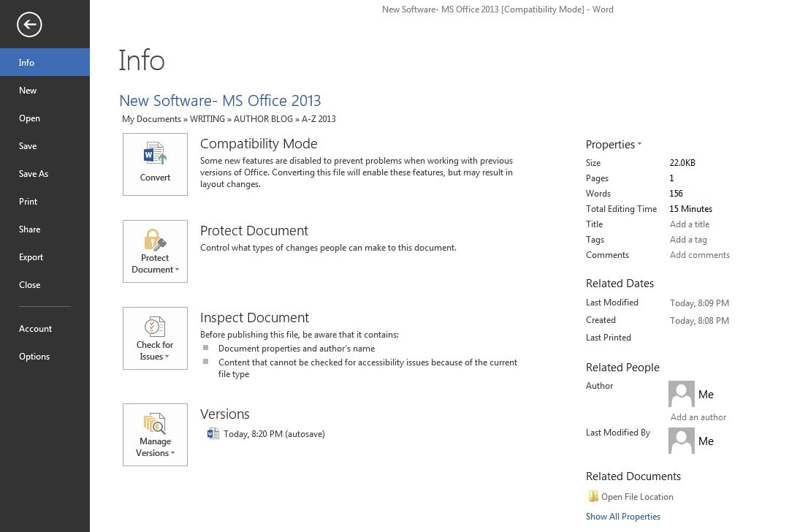808x532 pixels.
Task: Click the Last Modified By avatar
Action: point(681,441)
